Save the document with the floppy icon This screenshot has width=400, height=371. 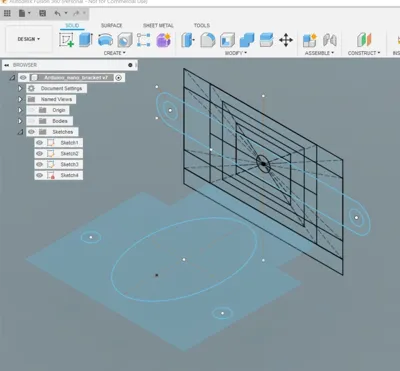pos(42,13)
